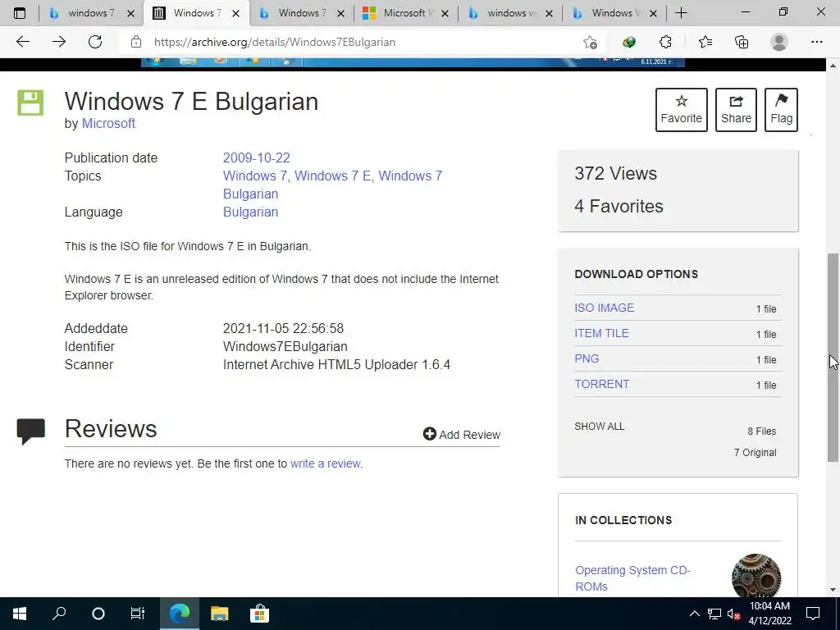Open Settings and more ellipsis menu
The height and width of the screenshot is (630, 840).
pyautogui.click(x=816, y=42)
